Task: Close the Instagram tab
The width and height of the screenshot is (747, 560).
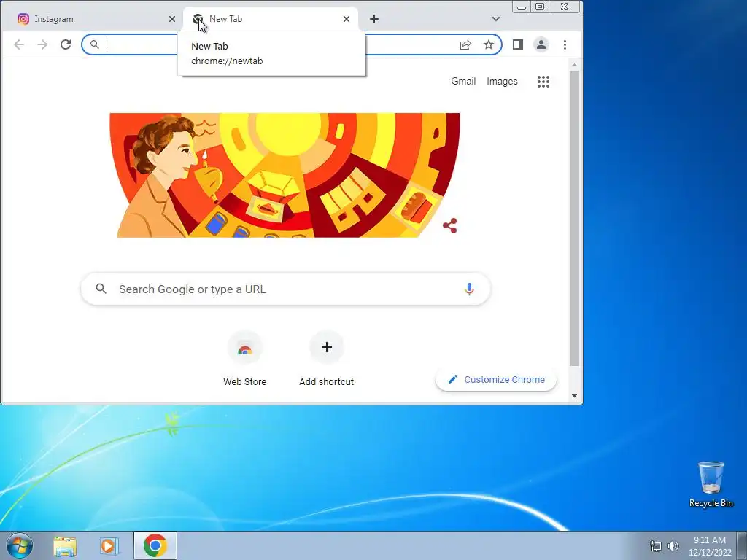Action: [172, 19]
